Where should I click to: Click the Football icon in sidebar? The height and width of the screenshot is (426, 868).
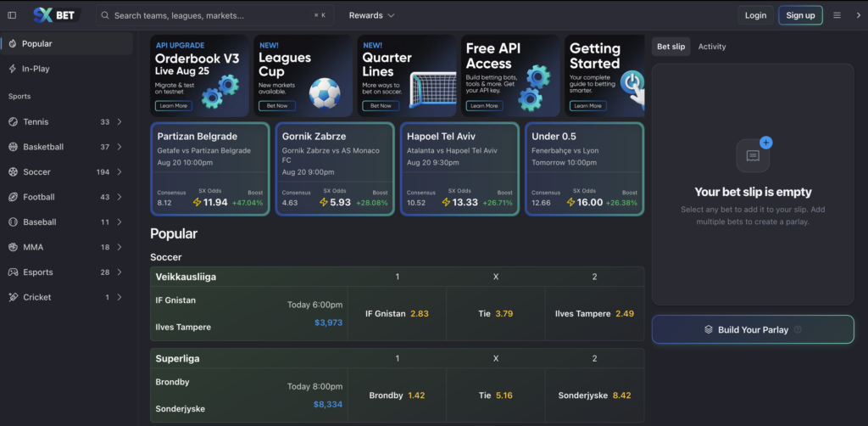(x=13, y=197)
